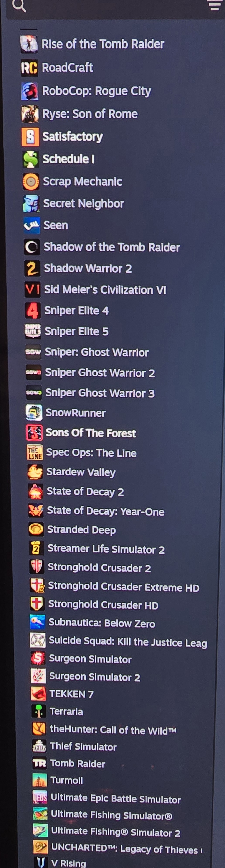Click the Satisfactory orange S icon
Viewport: 225px width, 868px height.
[x=30, y=136]
